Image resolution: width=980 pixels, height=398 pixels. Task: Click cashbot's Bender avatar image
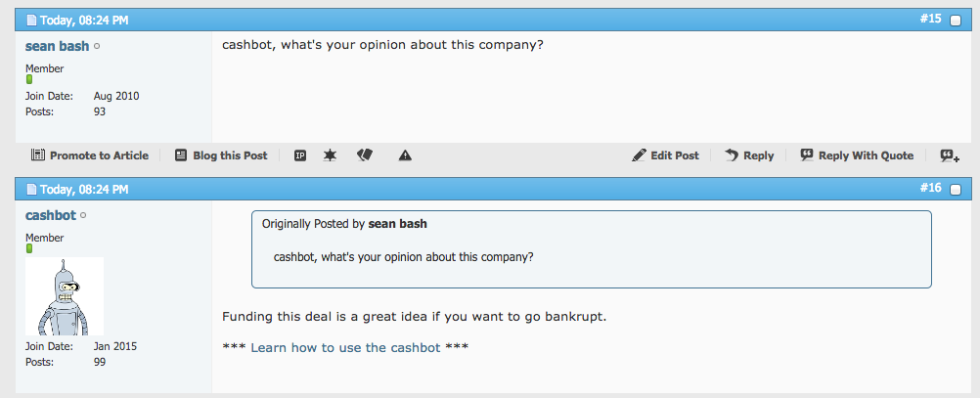pyautogui.click(x=65, y=296)
